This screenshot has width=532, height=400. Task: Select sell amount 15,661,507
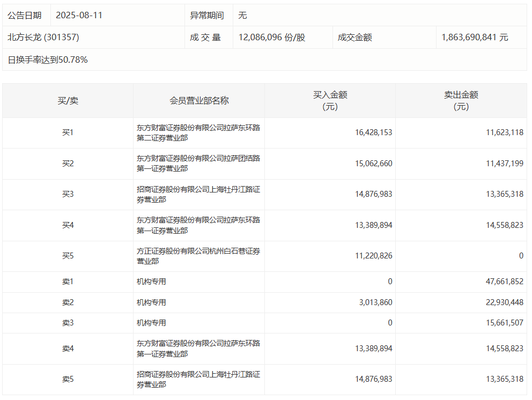point(505,323)
